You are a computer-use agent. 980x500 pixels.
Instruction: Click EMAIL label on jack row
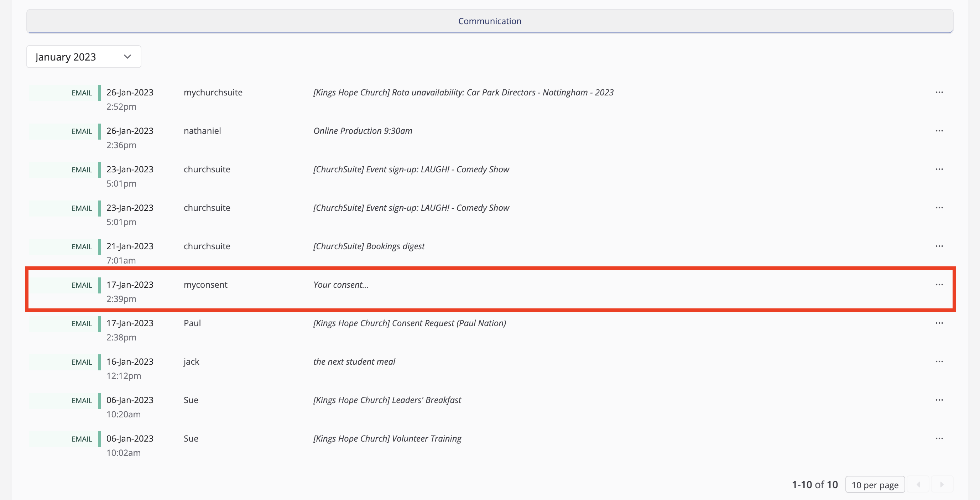coord(82,362)
